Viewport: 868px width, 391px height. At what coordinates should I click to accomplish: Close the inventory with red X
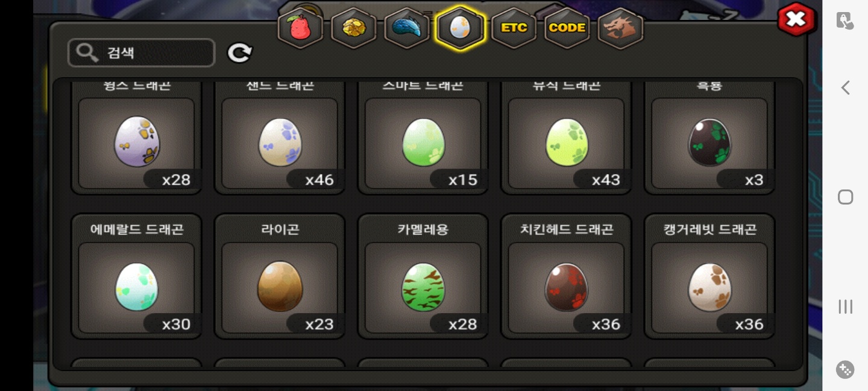(x=796, y=19)
